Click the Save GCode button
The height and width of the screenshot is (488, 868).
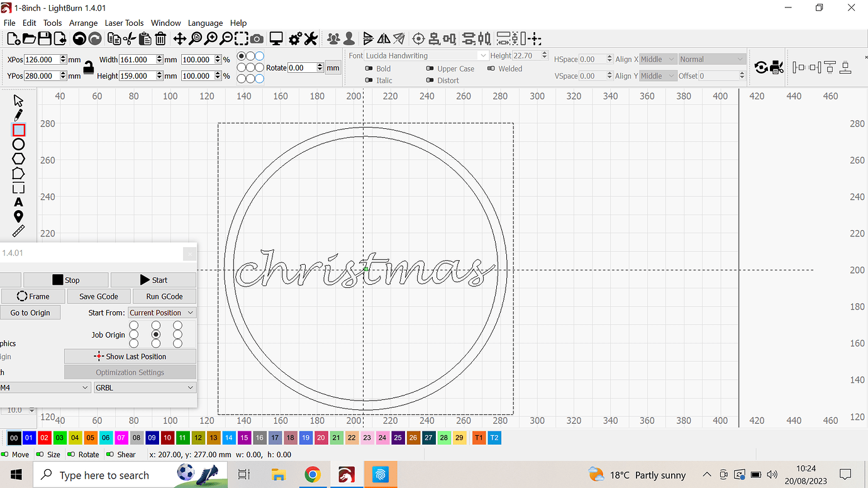click(x=98, y=296)
